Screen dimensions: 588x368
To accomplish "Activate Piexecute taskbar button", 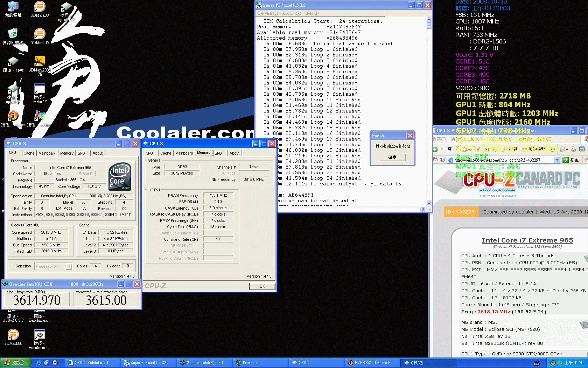I will click(x=260, y=363).
